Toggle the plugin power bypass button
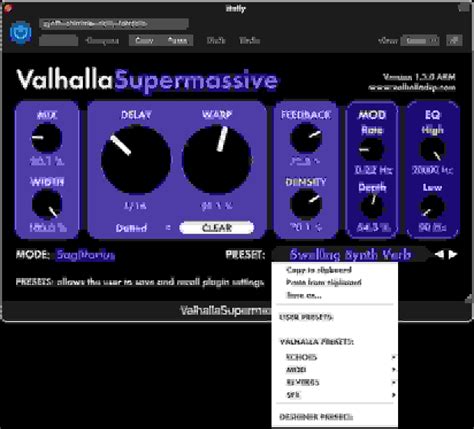Viewport: 474px width, 429px height. coord(21,33)
